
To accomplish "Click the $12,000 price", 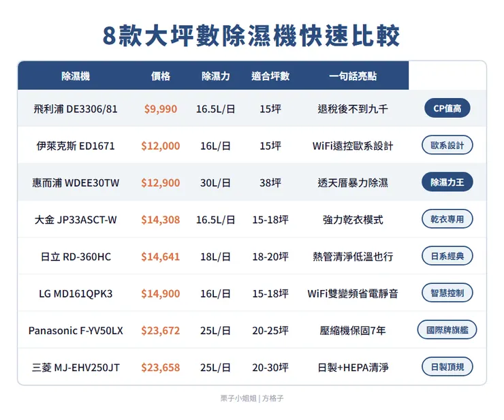I will 160,146.
